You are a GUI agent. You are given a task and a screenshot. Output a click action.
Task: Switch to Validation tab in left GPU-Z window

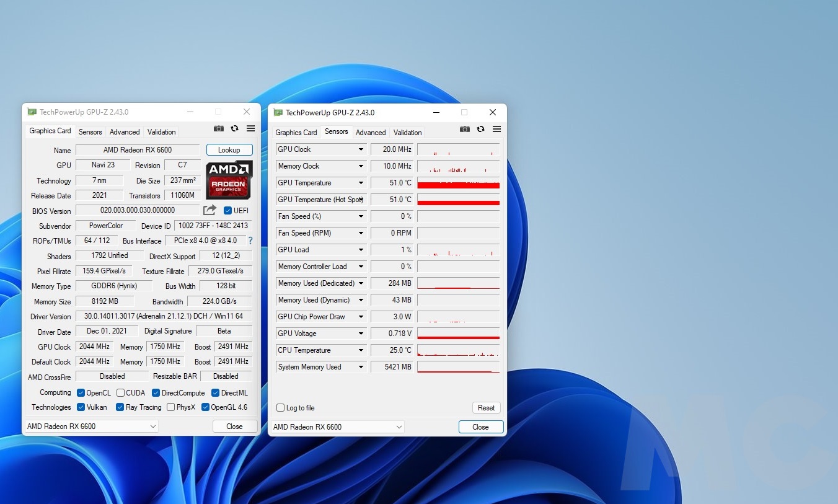[x=161, y=132]
